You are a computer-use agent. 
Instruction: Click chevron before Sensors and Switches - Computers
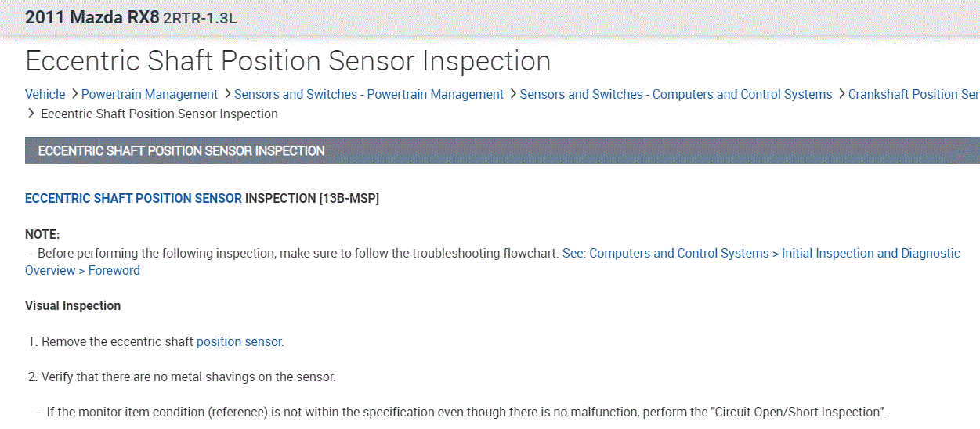pos(512,94)
